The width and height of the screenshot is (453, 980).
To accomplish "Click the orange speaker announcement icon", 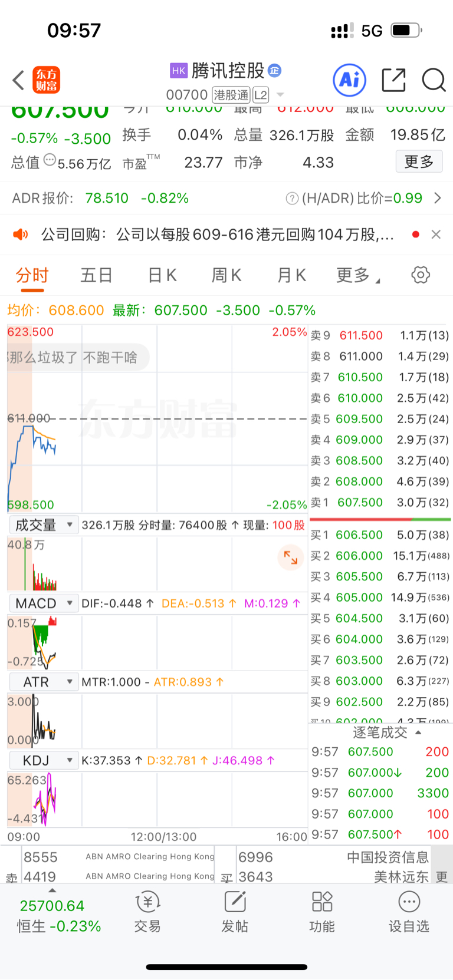I will [21, 235].
